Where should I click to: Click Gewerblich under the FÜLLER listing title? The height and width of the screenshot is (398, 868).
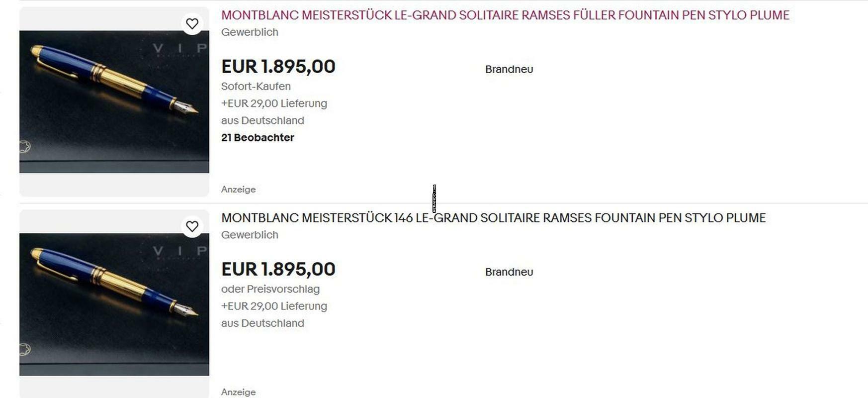(x=250, y=32)
